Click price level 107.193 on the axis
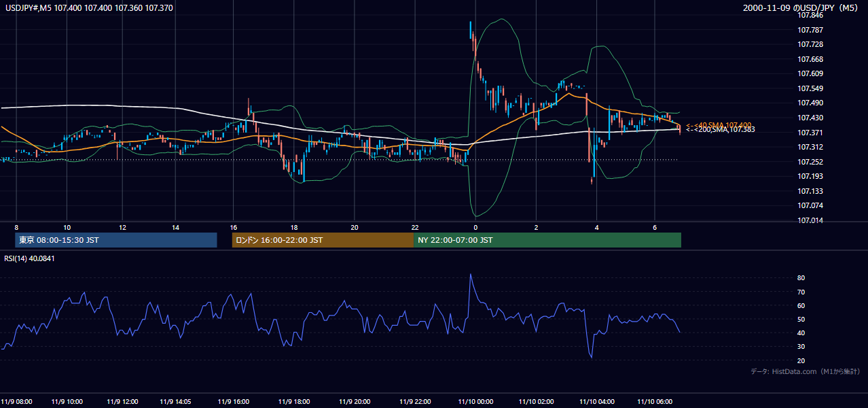 (810, 177)
